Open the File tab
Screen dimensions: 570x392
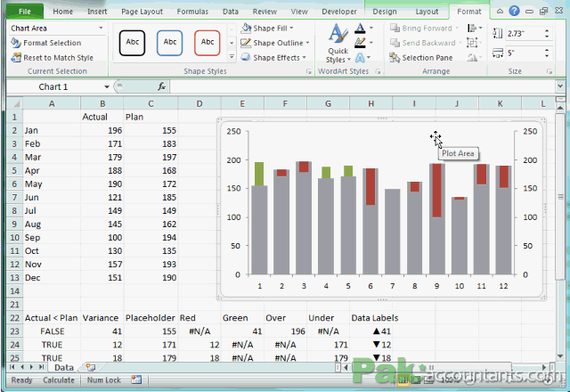point(25,12)
